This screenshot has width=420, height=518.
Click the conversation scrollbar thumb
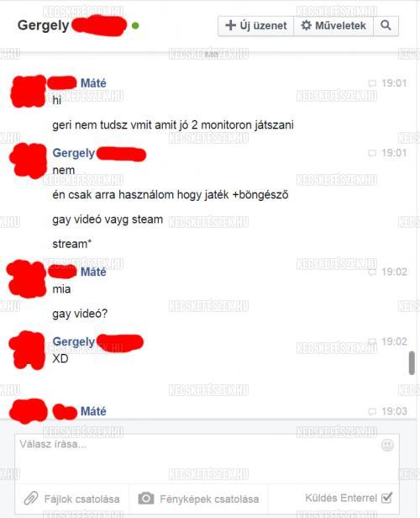(x=412, y=363)
